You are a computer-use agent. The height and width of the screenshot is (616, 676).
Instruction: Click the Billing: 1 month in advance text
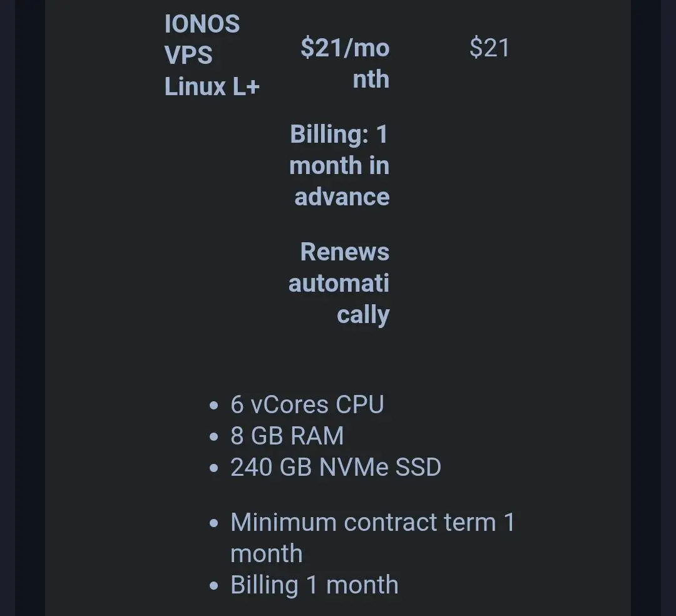(x=340, y=165)
